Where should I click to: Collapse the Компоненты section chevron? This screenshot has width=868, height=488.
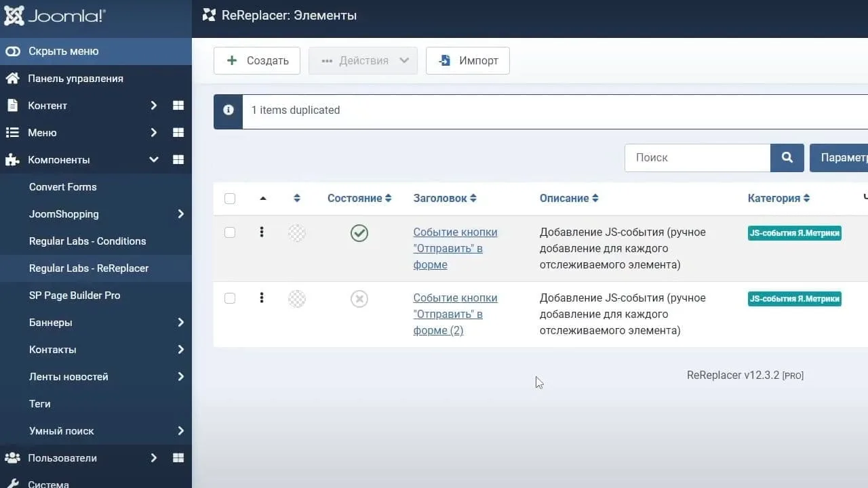pyautogui.click(x=154, y=160)
